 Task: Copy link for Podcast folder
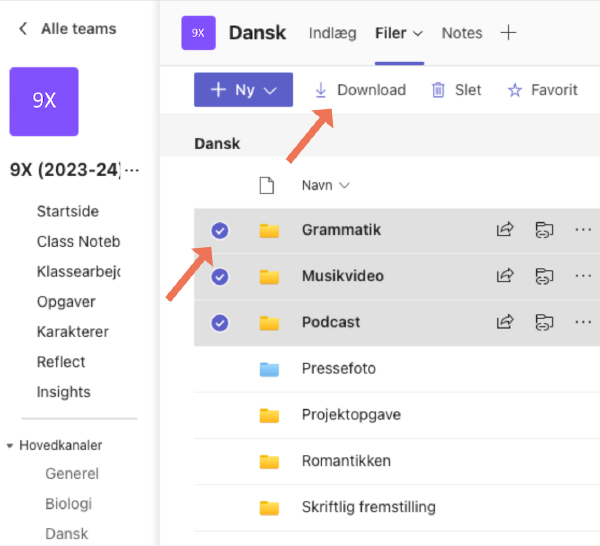(x=544, y=322)
